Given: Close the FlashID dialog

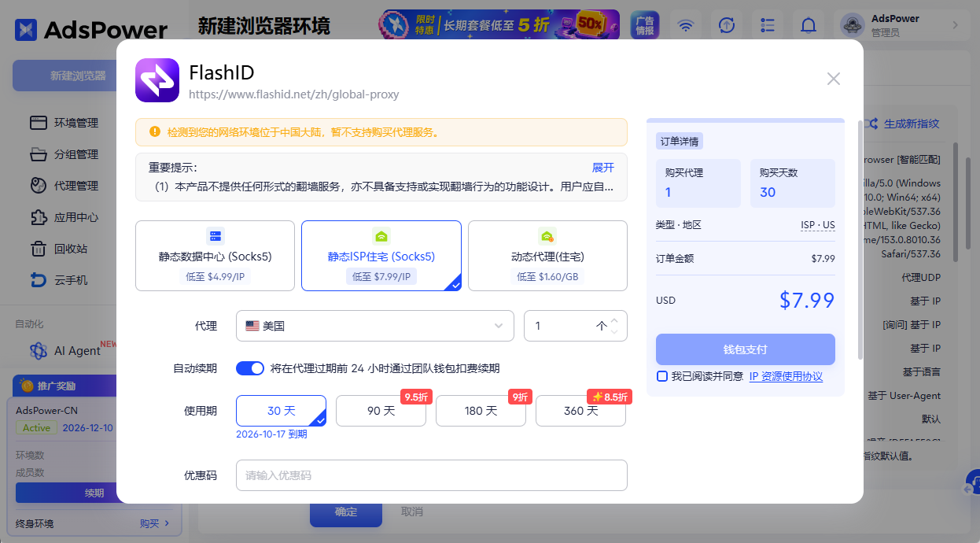Looking at the screenshot, I should click(x=834, y=79).
